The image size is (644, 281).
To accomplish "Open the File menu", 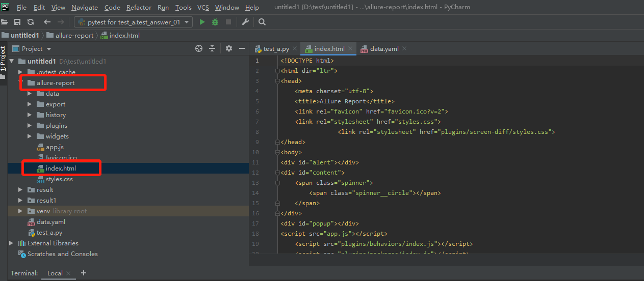I will (x=21, y=7).
